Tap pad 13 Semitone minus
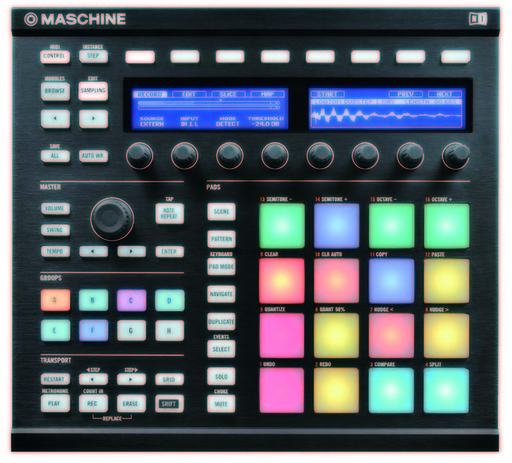 coord(282,226)
